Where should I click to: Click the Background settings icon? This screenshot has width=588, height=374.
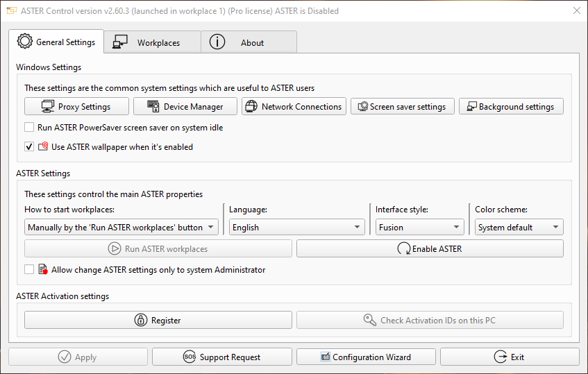[472, 106]
